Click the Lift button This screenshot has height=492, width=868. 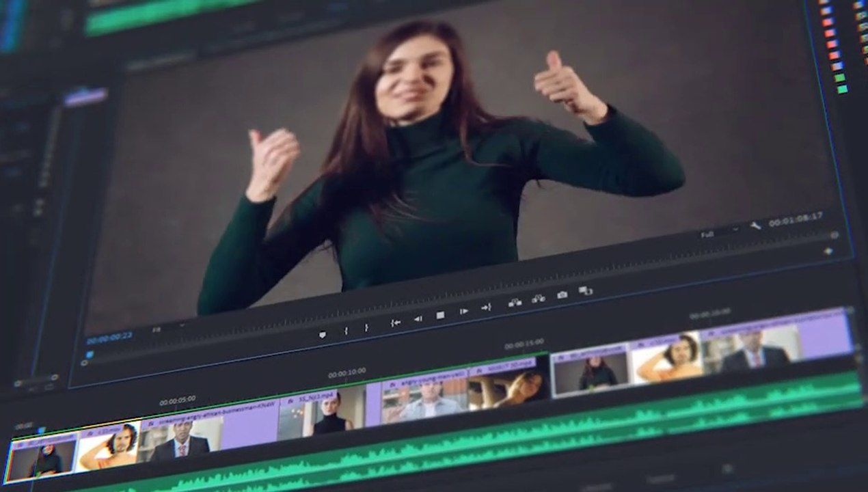tap(515, 303)
